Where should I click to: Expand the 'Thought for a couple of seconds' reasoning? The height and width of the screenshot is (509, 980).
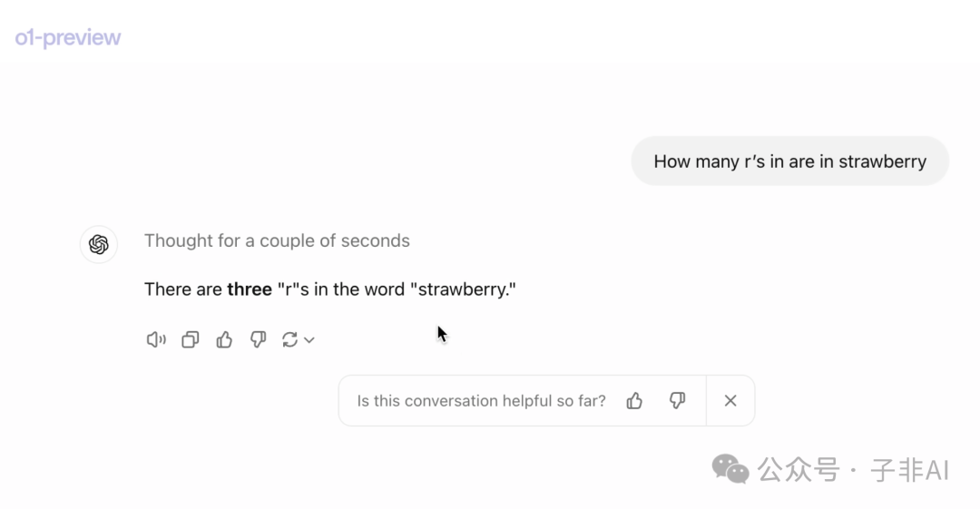point(277,240)
